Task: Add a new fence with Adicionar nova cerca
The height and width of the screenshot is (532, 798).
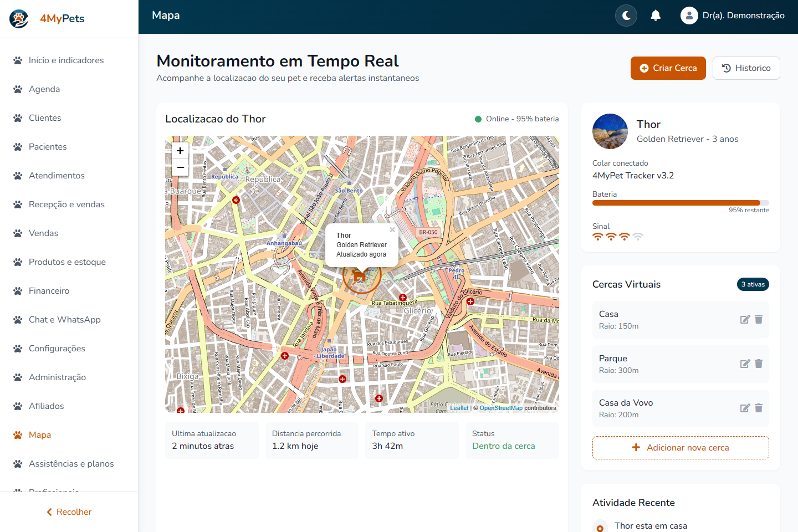Action: (x=681, y=448)
